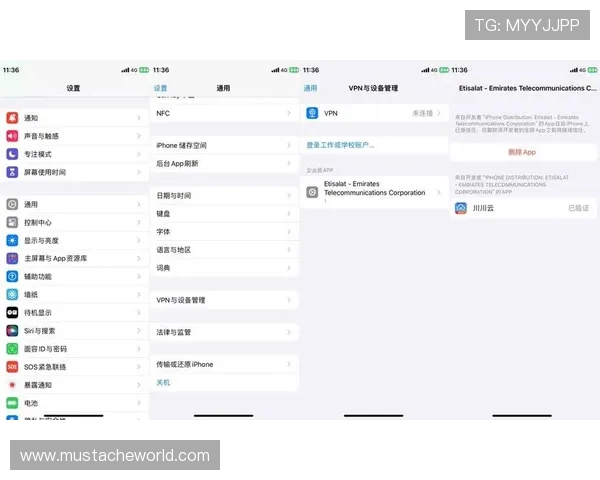Tap the 川川云 app icon
The height and width of the screenshot is (480, 600).
pos(461,208)
